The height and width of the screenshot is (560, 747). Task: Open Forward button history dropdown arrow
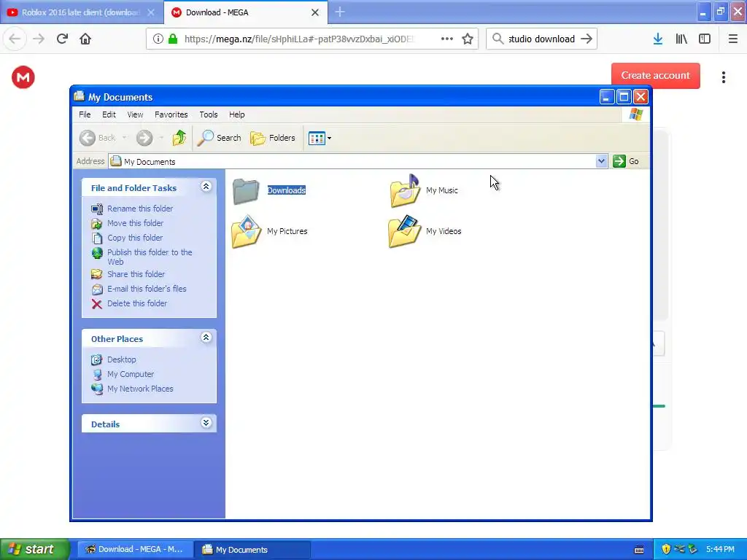click(161, 138)
